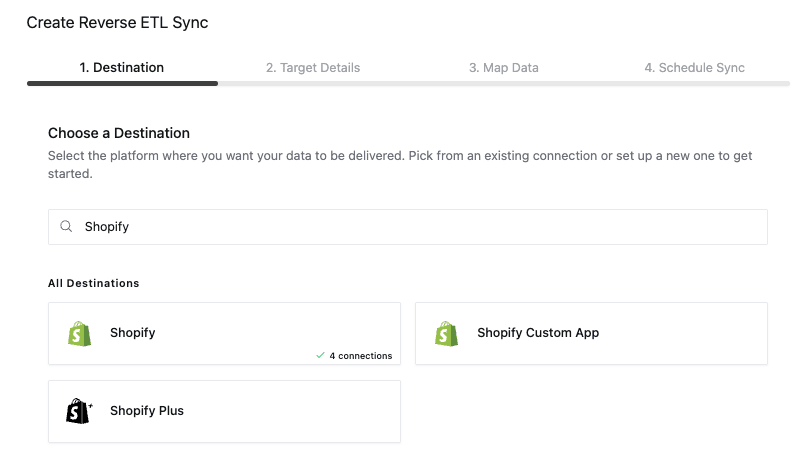The image size is (810, 454).
Task: Click the Shopify green bag logo
Action: click(79, 333)
